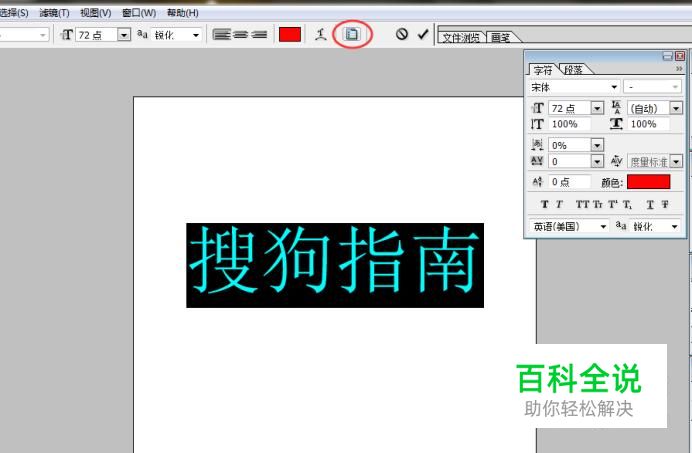Open options bar 72 点 size dropdown
Screen dimensions: 692x453
point(124,34)
